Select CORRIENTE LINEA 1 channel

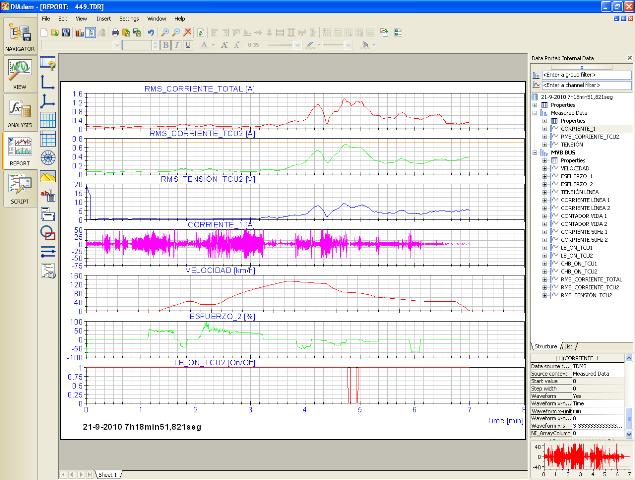[x=585, y=200]
